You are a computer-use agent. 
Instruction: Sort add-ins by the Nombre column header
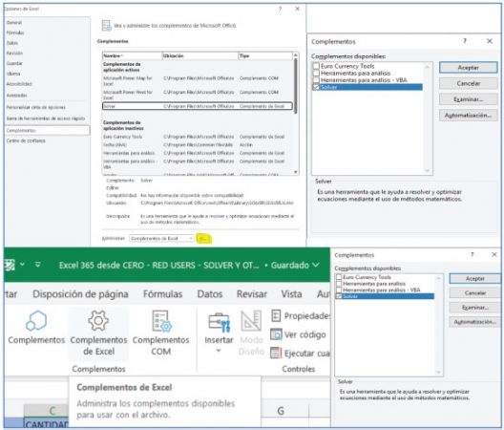pyautogui.click(x=132, y=55)
